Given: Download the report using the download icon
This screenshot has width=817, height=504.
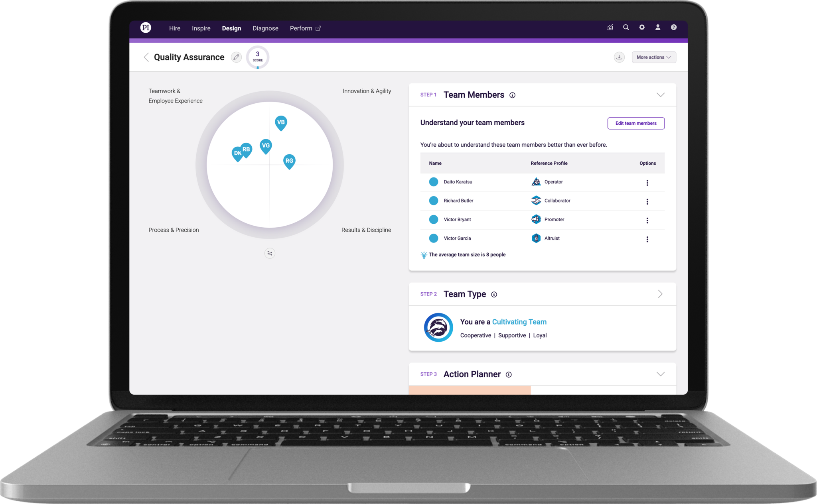Looking at the screenshot, I should coord(619,57).
